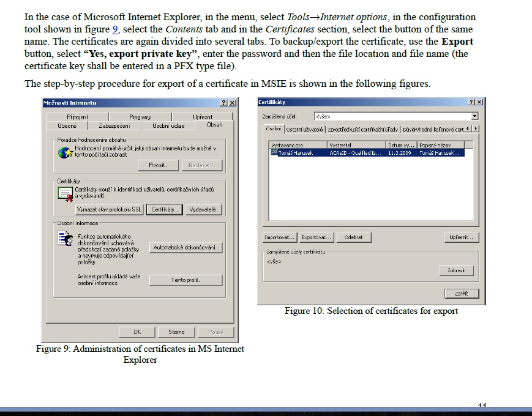Open the Zprostředkující certifikační úřady tab
Screen dimensions: 532x416
pyautogui.click(x=363, y=129)
